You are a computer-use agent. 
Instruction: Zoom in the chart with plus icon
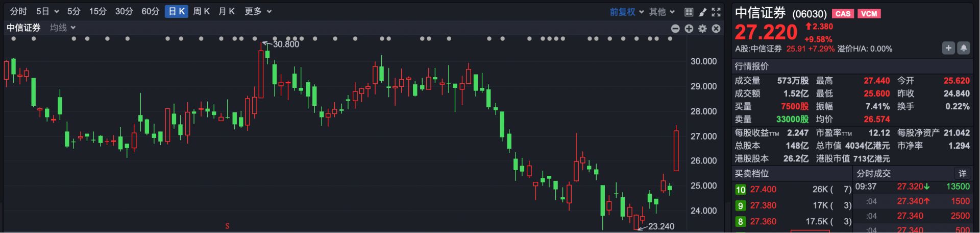689,29
